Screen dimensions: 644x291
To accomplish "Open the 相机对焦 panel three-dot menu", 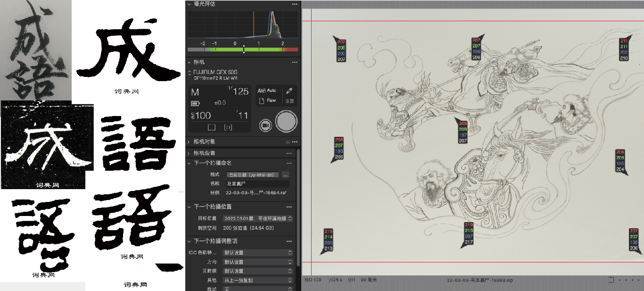I will (x=295, y=141).
